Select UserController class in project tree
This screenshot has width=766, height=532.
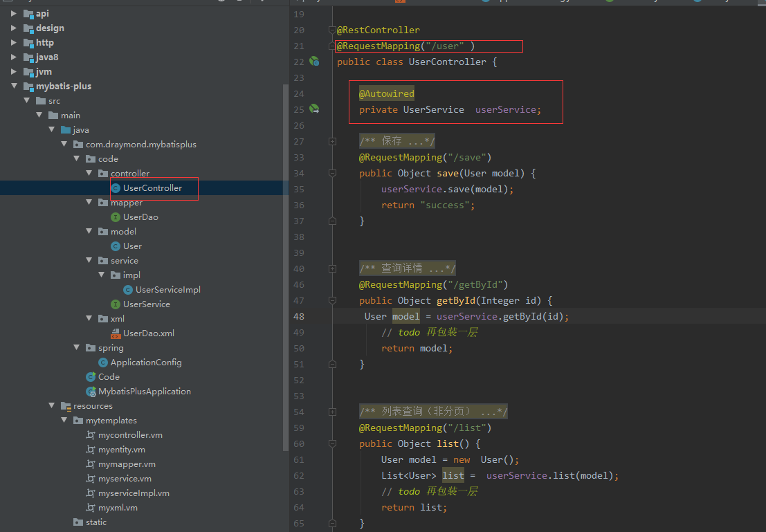pos(152,188)
